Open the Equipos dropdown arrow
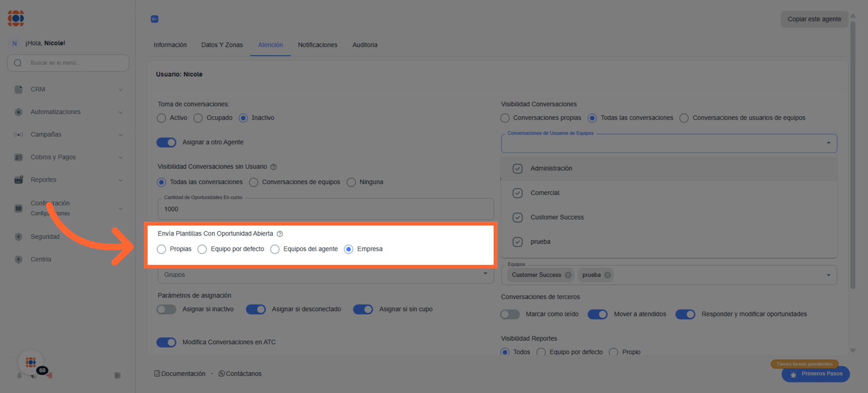The width and height of the screenshot is (868, 393). point(828,275)
